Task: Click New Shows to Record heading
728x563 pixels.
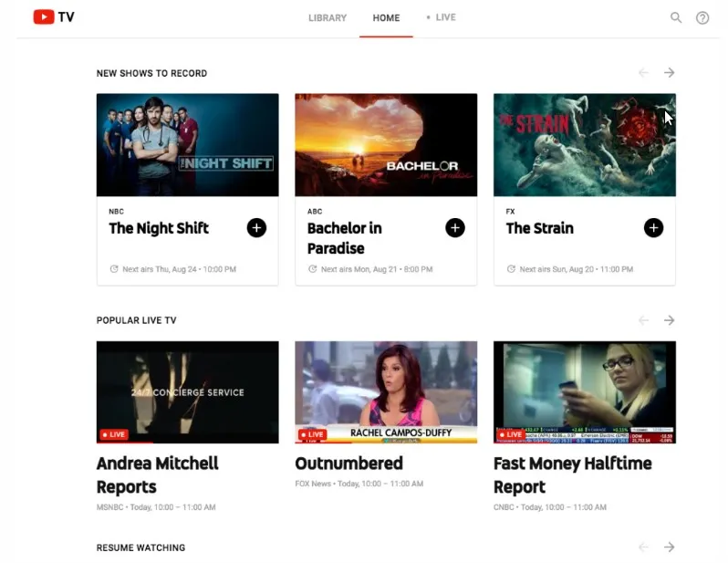Action: (151, 73)
